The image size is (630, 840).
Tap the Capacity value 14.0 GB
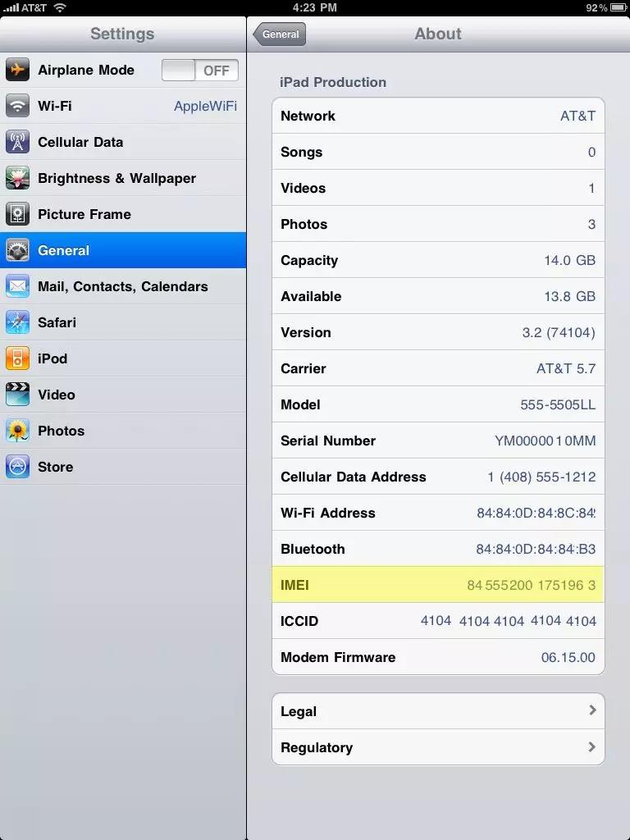pyautogui.click(x=569, y=260)
